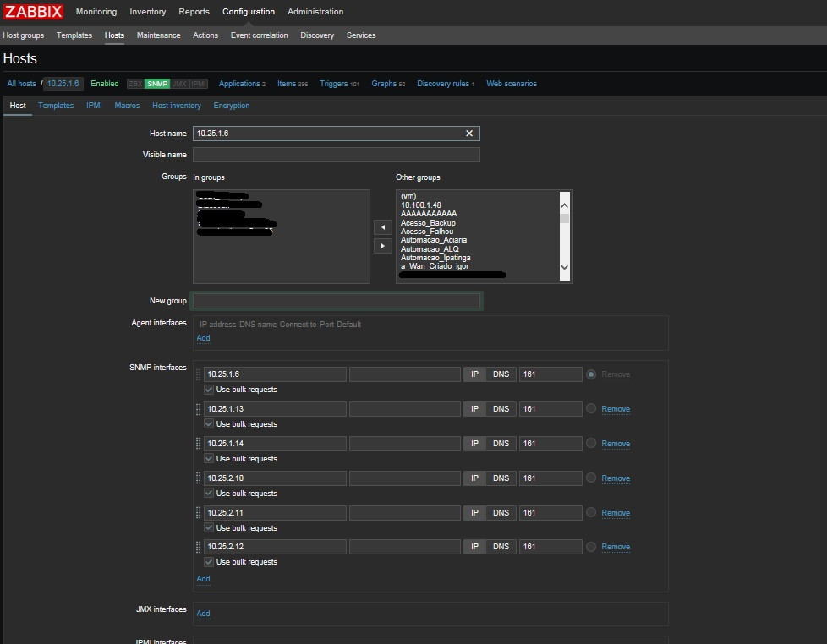Switch 10.25.1.13 interface to DNS connection
This screenshot has height=644, width=827.
click(x=501, y=409)
